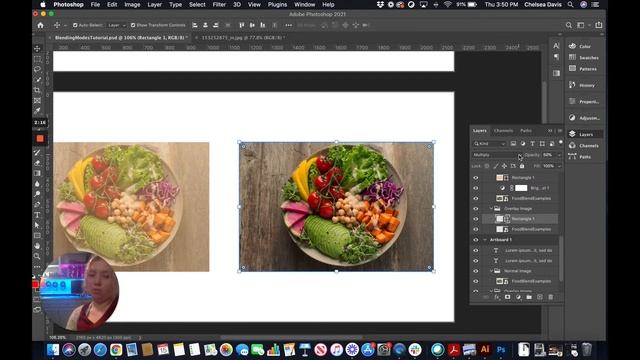The image size is (640, 360).
Task: Toggle visibility of Normal Image group
Action: [476, 271]
